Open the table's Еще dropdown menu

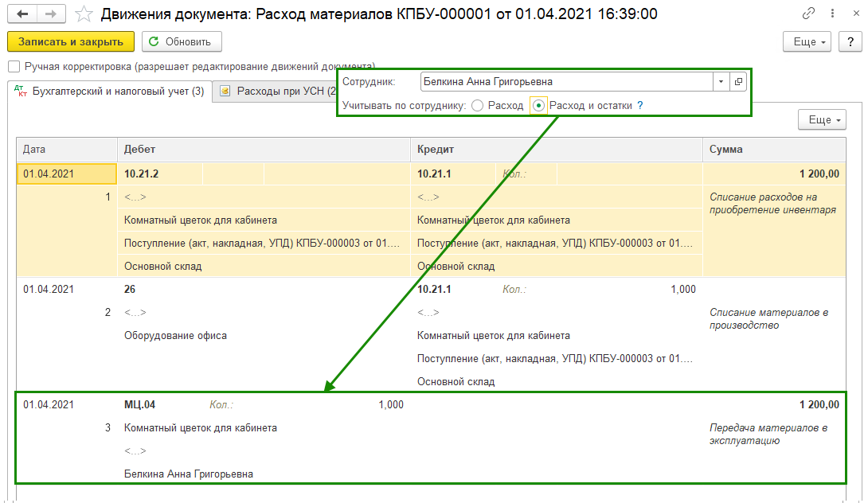822,120
